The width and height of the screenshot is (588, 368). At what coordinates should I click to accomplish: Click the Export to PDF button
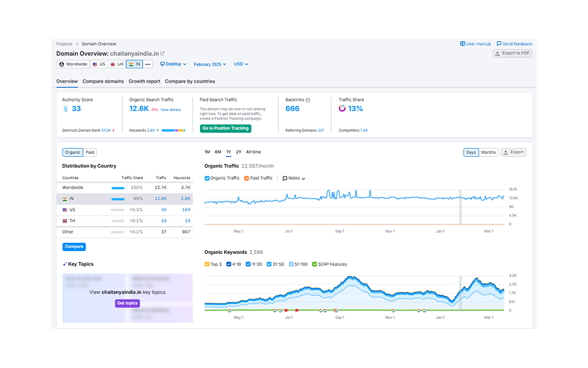coord(512,53)
